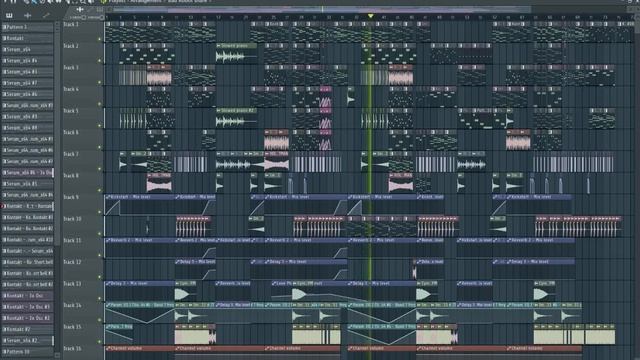Screen dimensions: 640x360
Task: Mute Track 9 with its green LED
Action: pyautogui.click(x=99, y=212)
